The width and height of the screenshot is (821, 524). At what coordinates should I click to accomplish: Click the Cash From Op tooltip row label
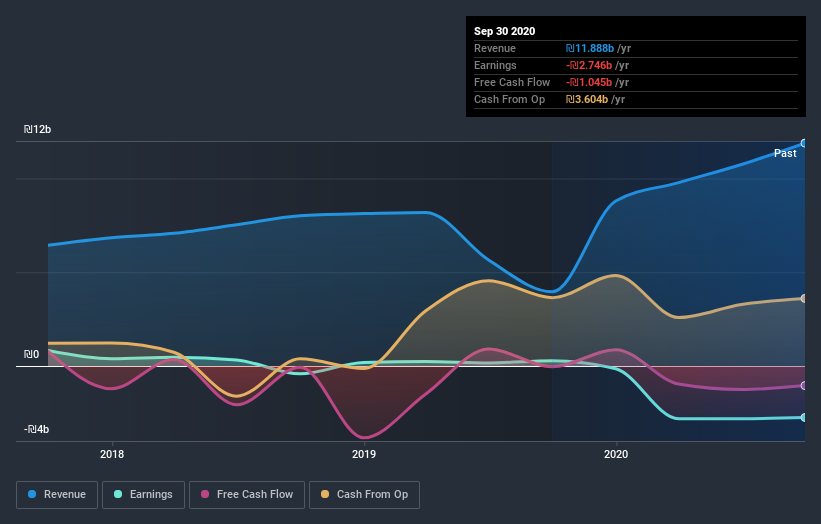(x=509, y=99)
